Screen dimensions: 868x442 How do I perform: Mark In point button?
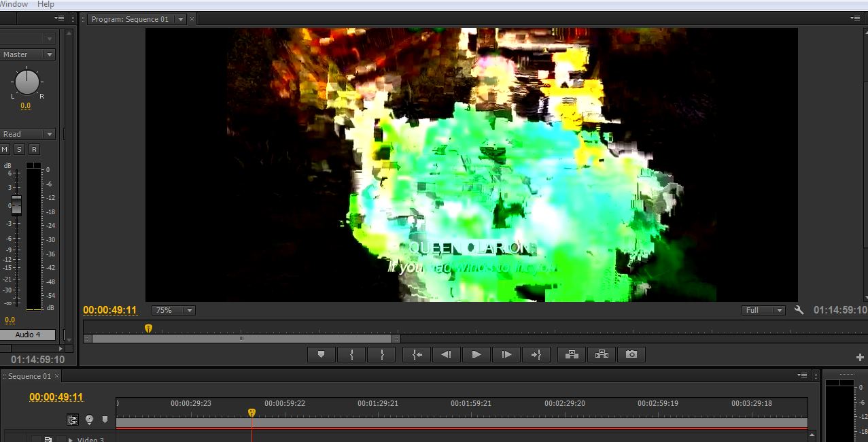351,354
